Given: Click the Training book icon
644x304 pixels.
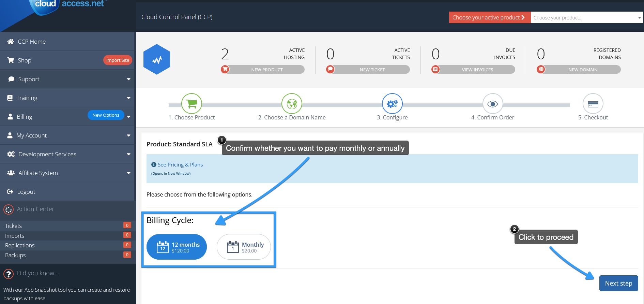Looking at the screenshot, I should [10, 98].
